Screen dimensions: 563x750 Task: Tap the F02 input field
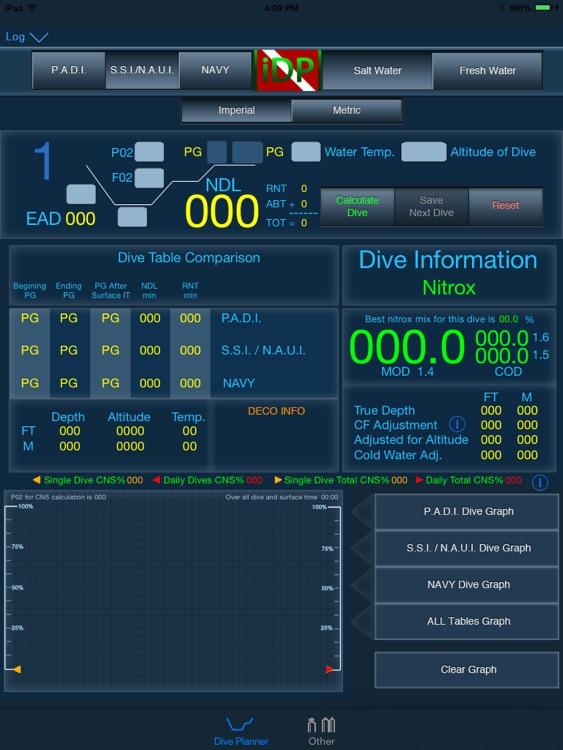[149, 178]
